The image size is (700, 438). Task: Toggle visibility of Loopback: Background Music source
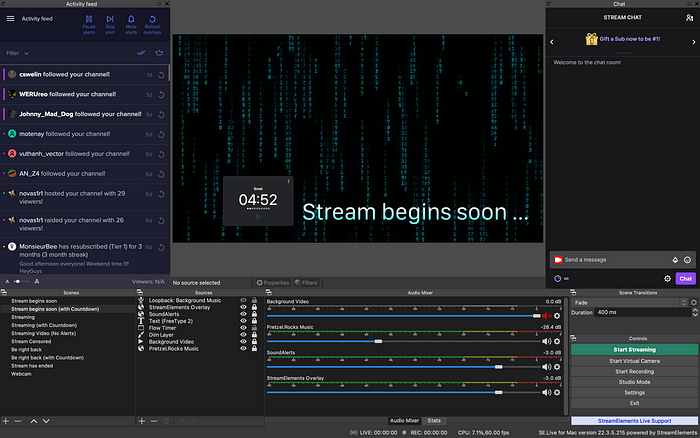243,300
